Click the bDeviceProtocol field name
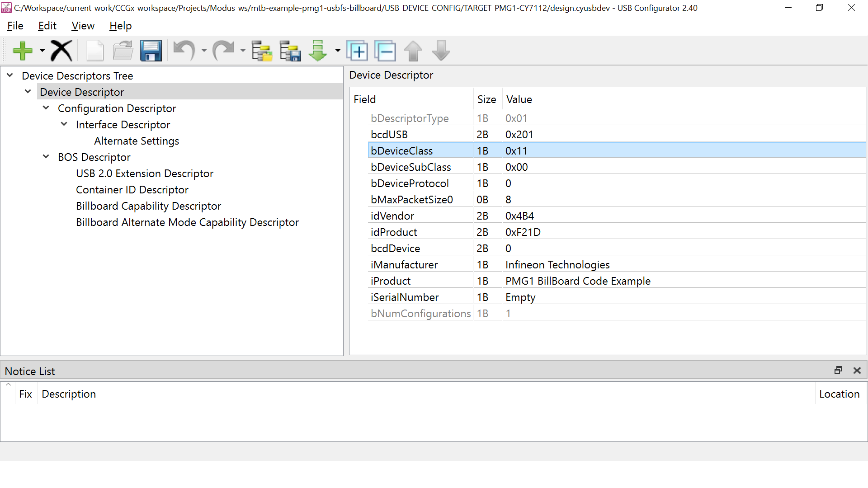The width and height of the screenshot is (868, 488). pos(410,183)
